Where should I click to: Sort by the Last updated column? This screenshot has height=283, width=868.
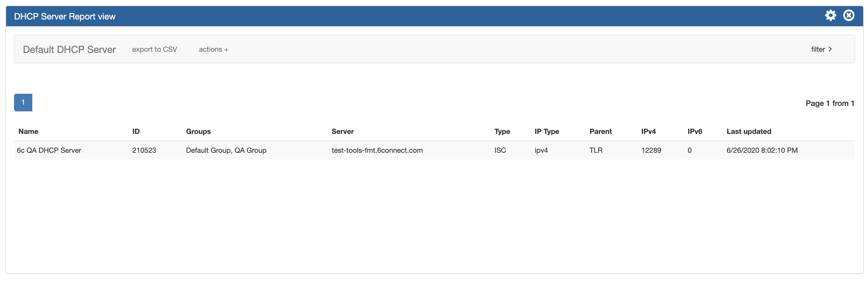click(749, 131)
